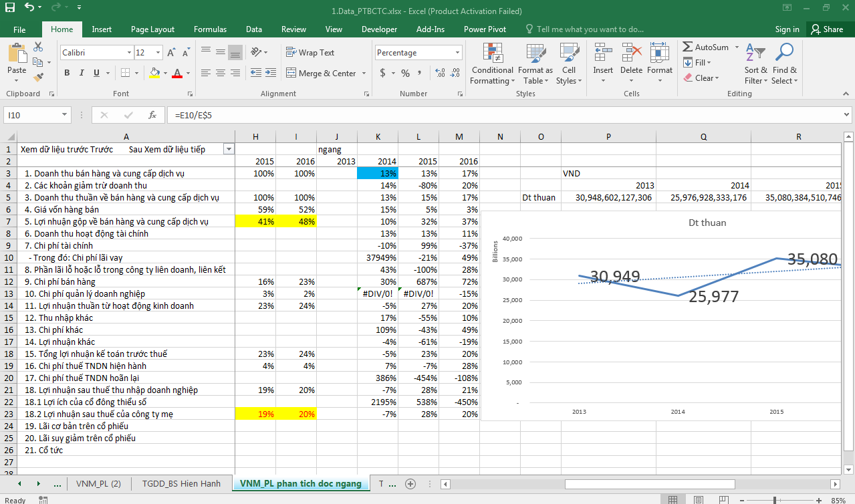
Task: Align text right
Action: click(x=235, y=73)
